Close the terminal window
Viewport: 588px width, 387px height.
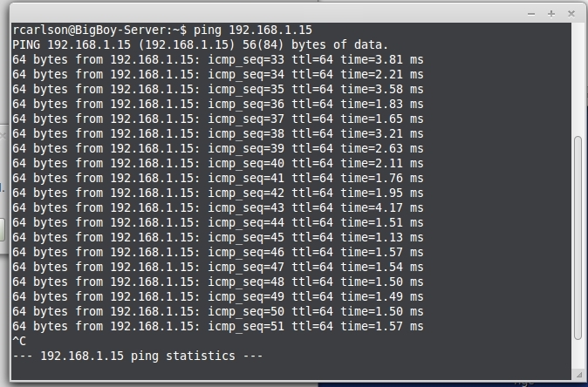coord(571,14)
